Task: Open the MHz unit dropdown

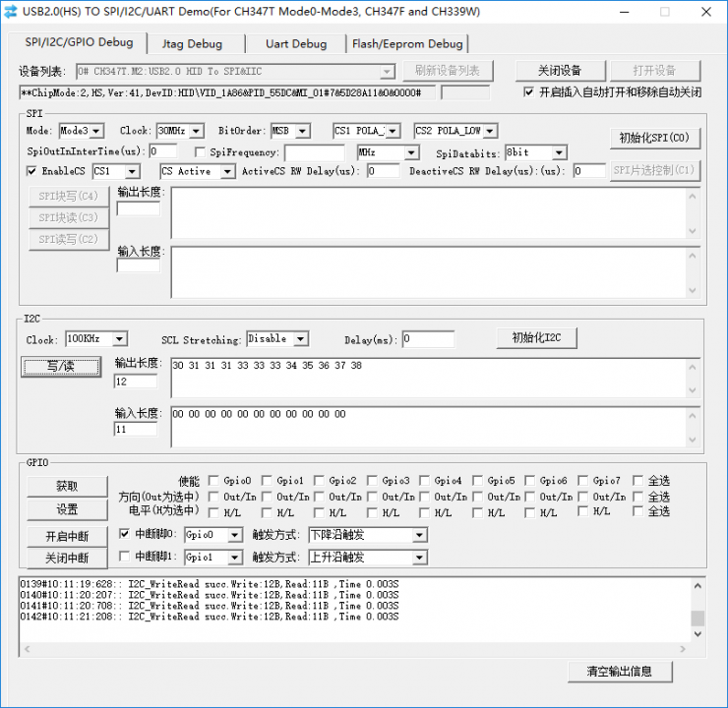Action: (x=388, y=152)
